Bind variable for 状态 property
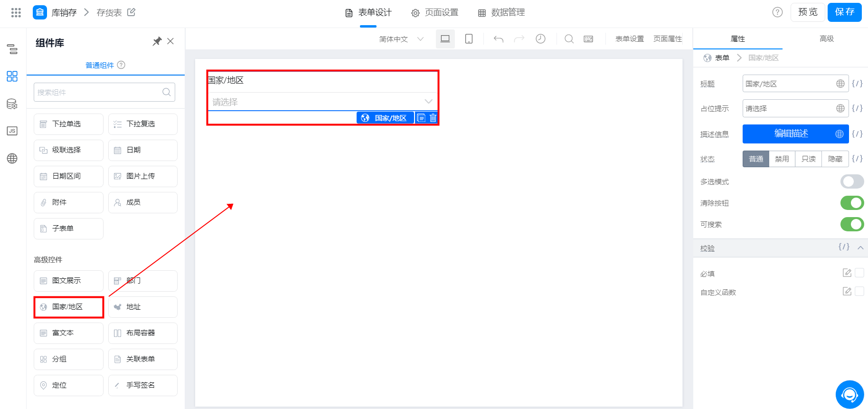This screenshot has width=868, height=409. point(857,159)
